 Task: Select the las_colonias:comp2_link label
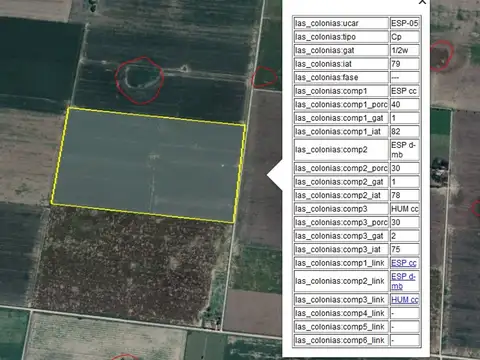(x=341, y=281)
